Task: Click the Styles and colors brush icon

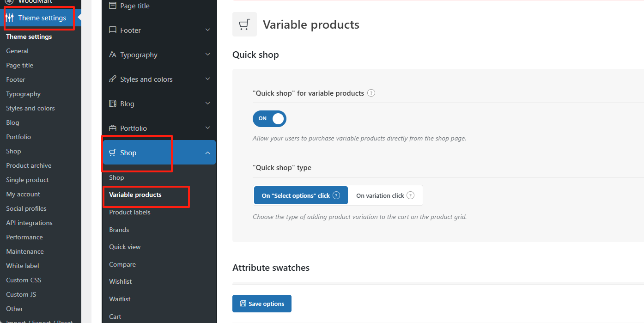Action: coord(113,79)
